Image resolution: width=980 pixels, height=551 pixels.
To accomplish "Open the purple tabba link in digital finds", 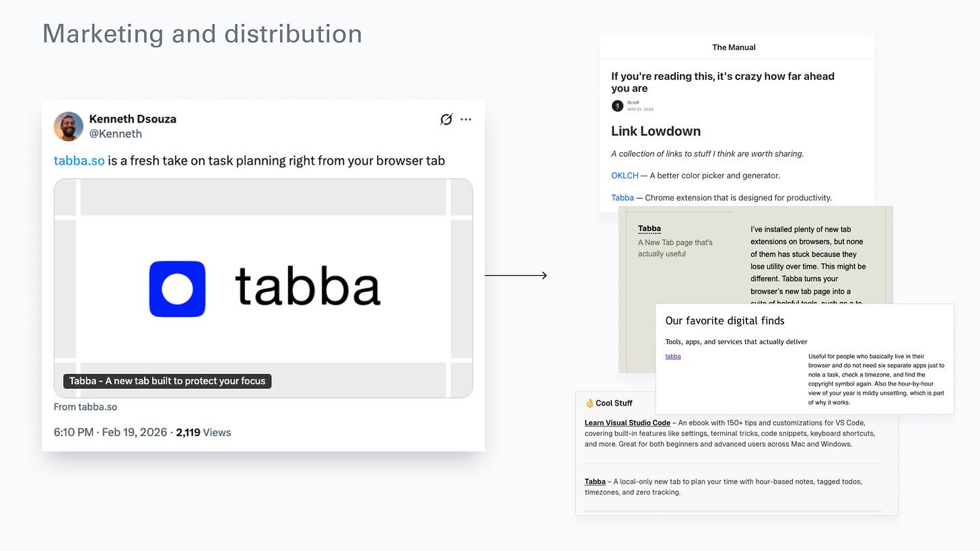I will pyautogui.click(x=673, y=357).
